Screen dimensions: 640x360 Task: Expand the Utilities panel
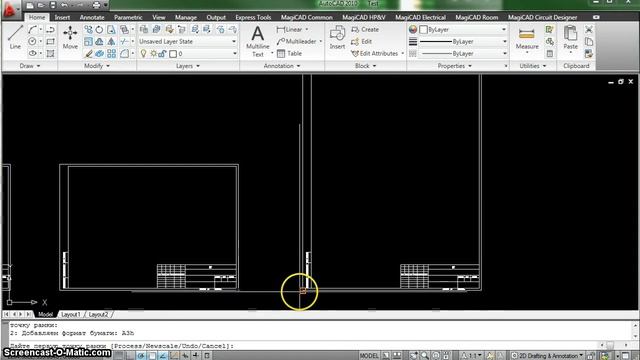[x=533, y=66]
